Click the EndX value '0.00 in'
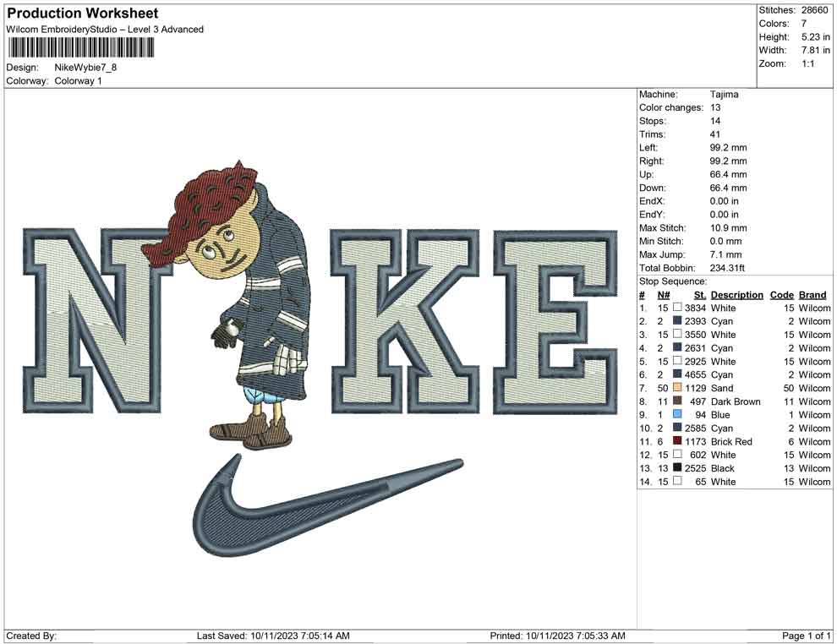837x644 pixels. click(724, 201)
